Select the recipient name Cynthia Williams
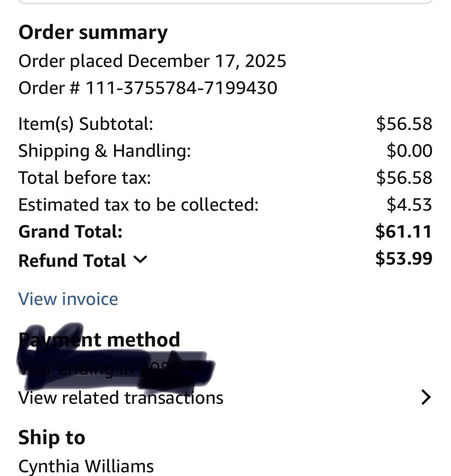 pos(86,466)
